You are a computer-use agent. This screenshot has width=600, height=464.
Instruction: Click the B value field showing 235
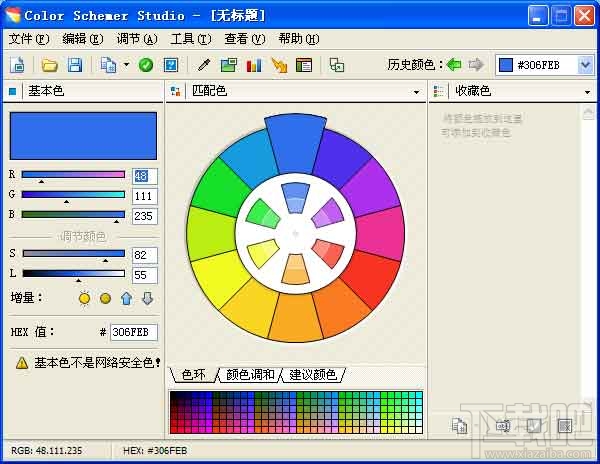pyautogui.click(x=145, y=216)
